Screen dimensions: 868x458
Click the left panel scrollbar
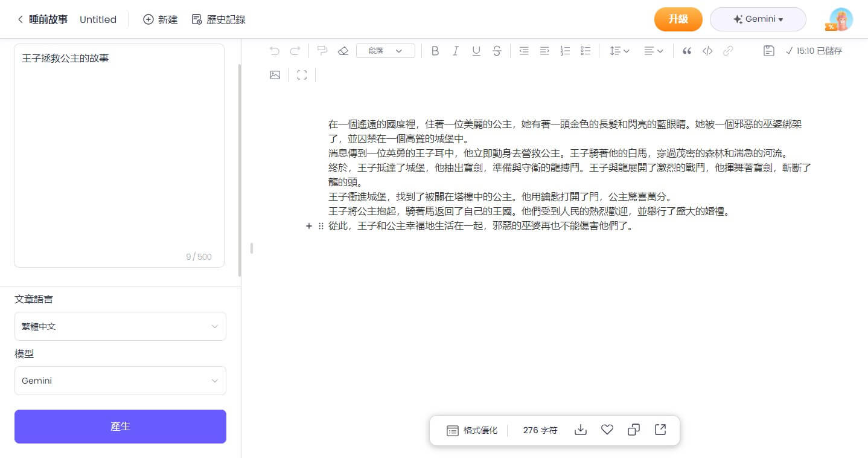click(239, 170)
